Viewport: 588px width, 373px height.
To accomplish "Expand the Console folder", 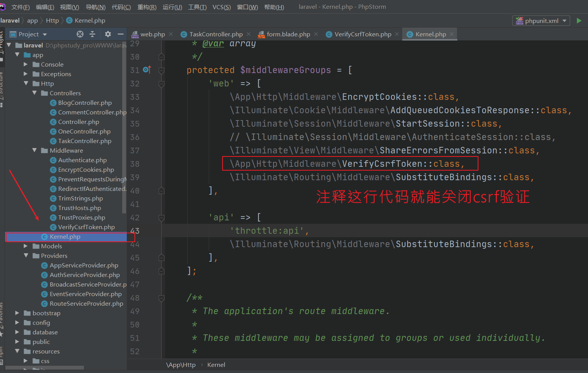I will pyautogui.click(x=26, y=64).
